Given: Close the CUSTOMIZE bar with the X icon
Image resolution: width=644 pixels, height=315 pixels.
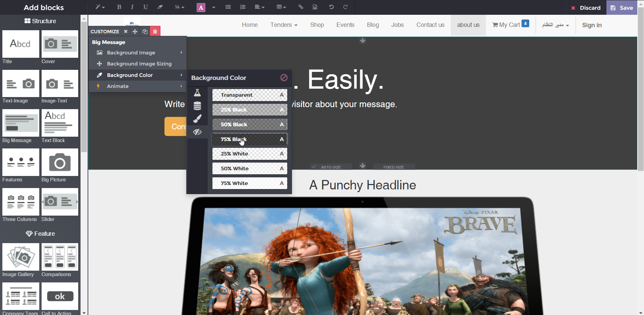Looking at the screenshot, I should coord(126,31).
